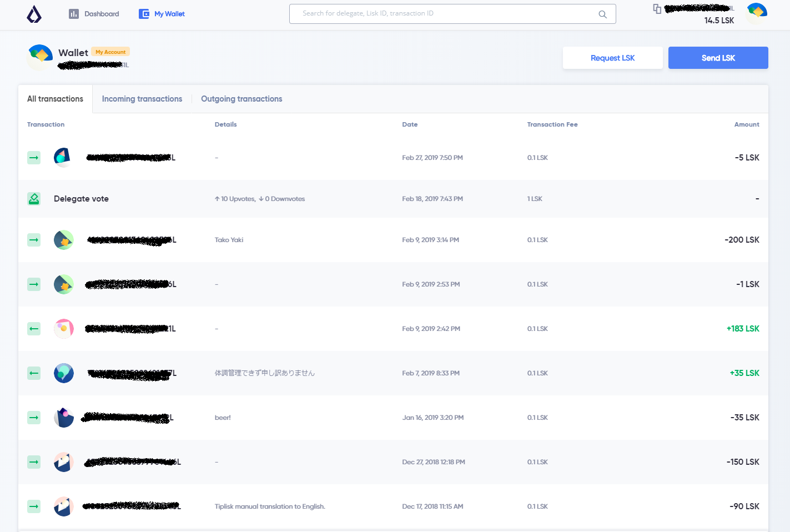Click recipient avatar of the beer! transaction

(64, 418)
